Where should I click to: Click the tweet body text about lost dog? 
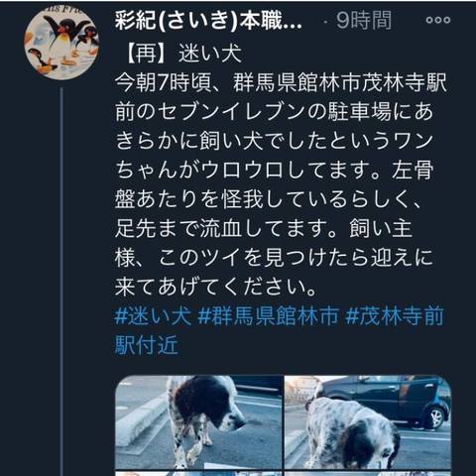tap(281, 184)
